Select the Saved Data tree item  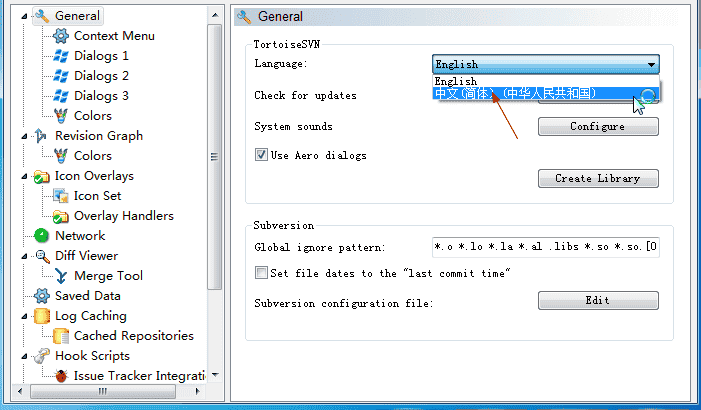(88, 296)
